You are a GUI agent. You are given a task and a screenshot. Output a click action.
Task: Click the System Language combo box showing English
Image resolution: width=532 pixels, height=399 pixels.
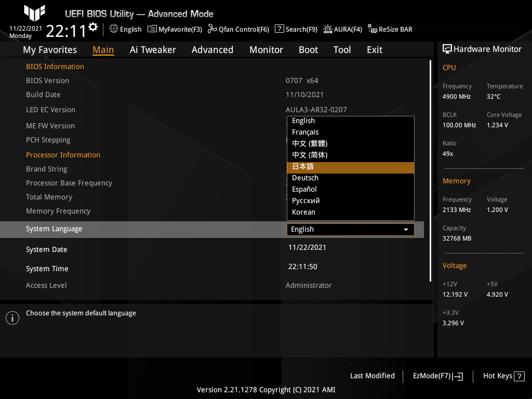point(351,229)
